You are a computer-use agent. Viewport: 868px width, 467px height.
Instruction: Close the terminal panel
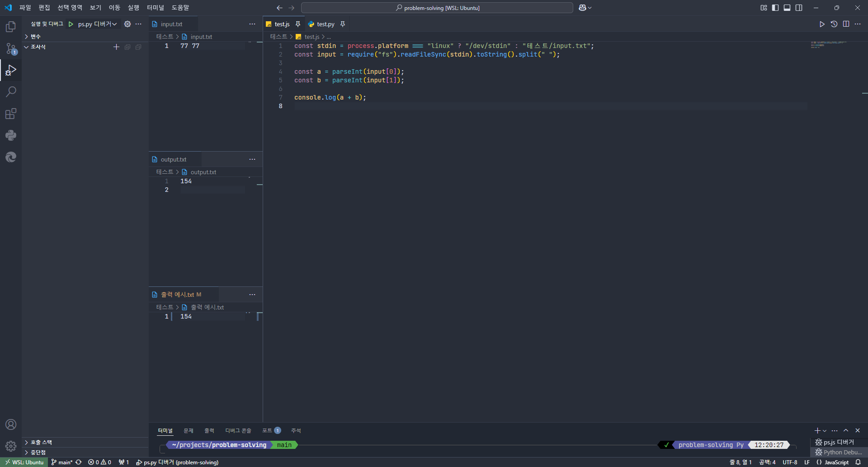point(858,430)
